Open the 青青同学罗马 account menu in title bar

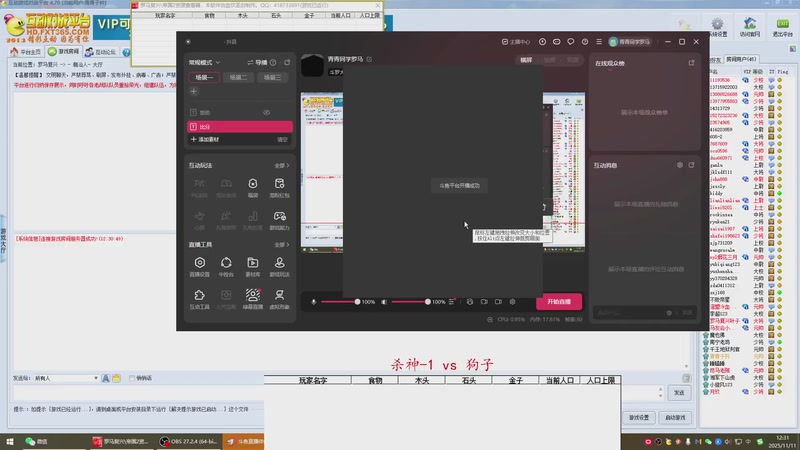[631, 42]
